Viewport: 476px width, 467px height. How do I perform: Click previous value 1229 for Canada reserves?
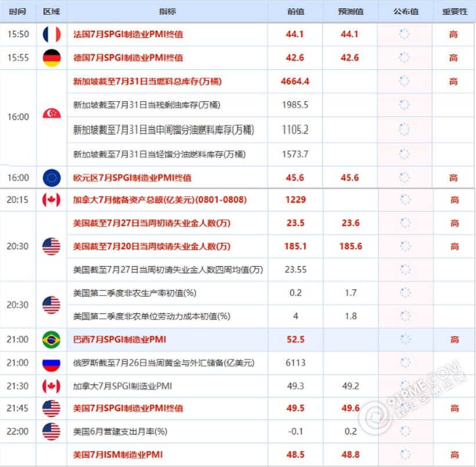coord(295,200)
